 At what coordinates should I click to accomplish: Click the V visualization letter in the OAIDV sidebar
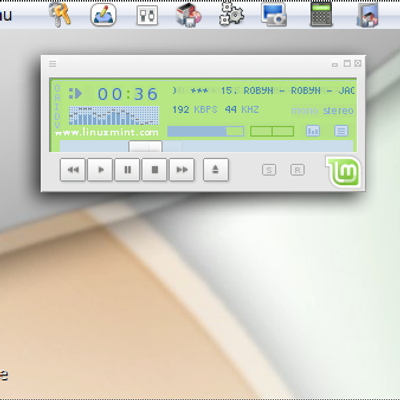coord(57,125)
